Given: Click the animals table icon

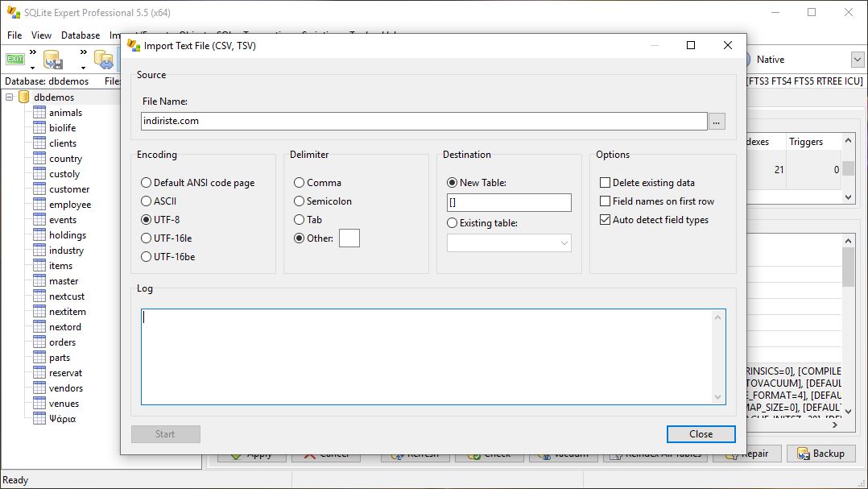Looking at the screenshot, I should pos(39,113).
